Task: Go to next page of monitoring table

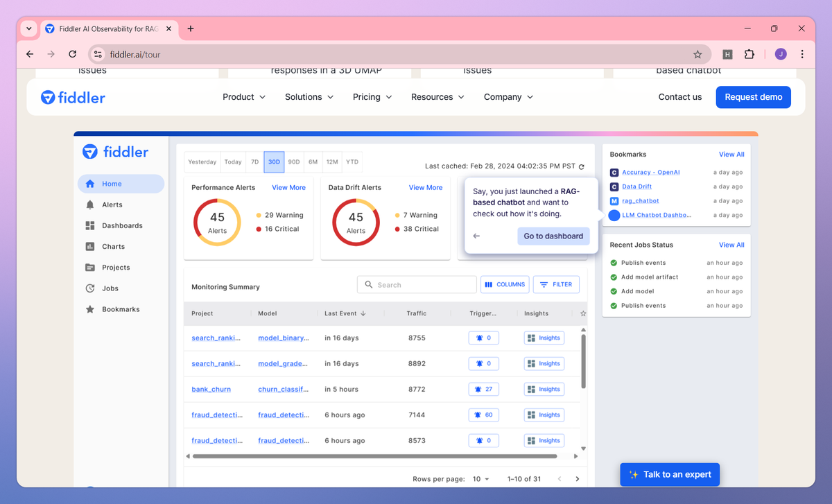Action: (577, 479)
